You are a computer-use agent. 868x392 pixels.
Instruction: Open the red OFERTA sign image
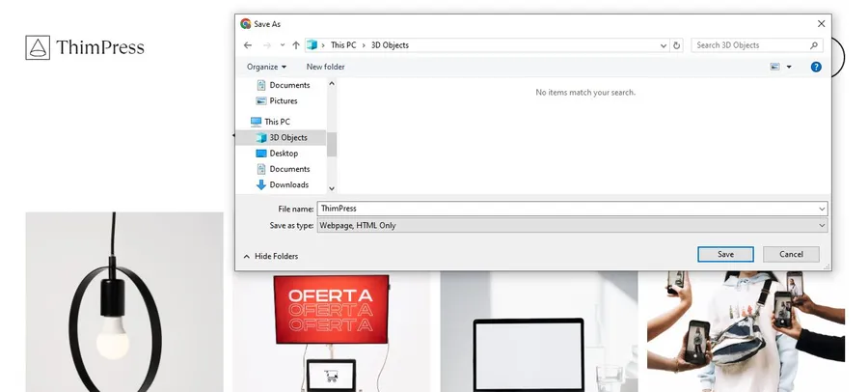pyautogui.click(x=331, y=331)
